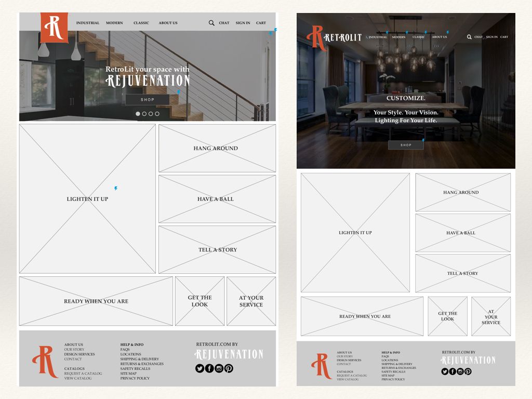Click Privacy Policy in left mockup footer
The image size is (532, 399).
click(135, 378)
